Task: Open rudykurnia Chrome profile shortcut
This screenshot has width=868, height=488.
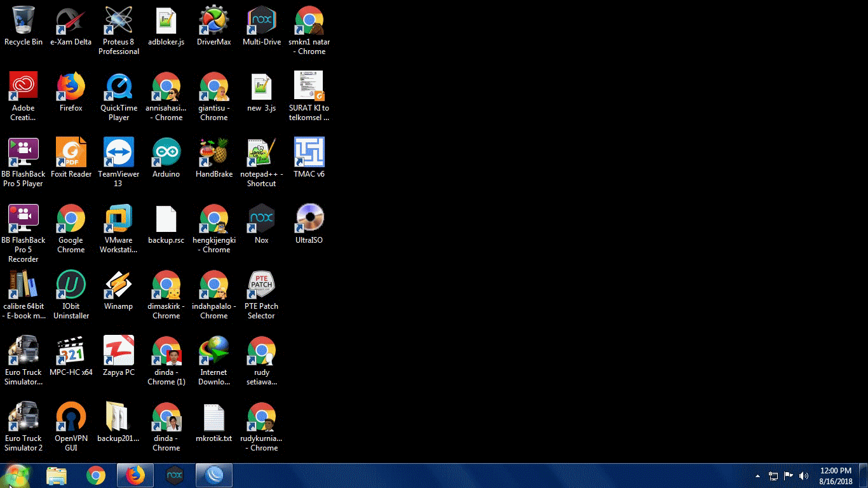Action: [x=262, y=427]
